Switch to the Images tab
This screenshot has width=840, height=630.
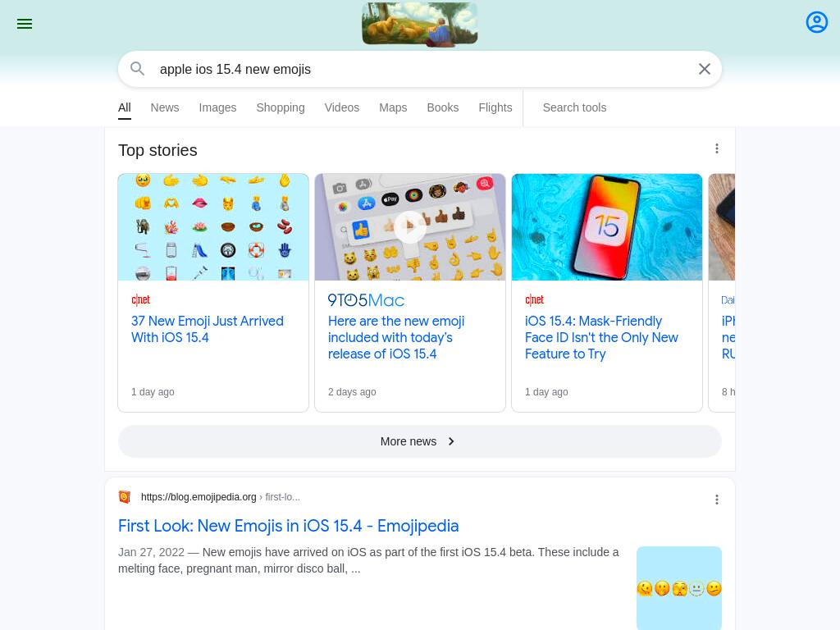click(217, 107)
